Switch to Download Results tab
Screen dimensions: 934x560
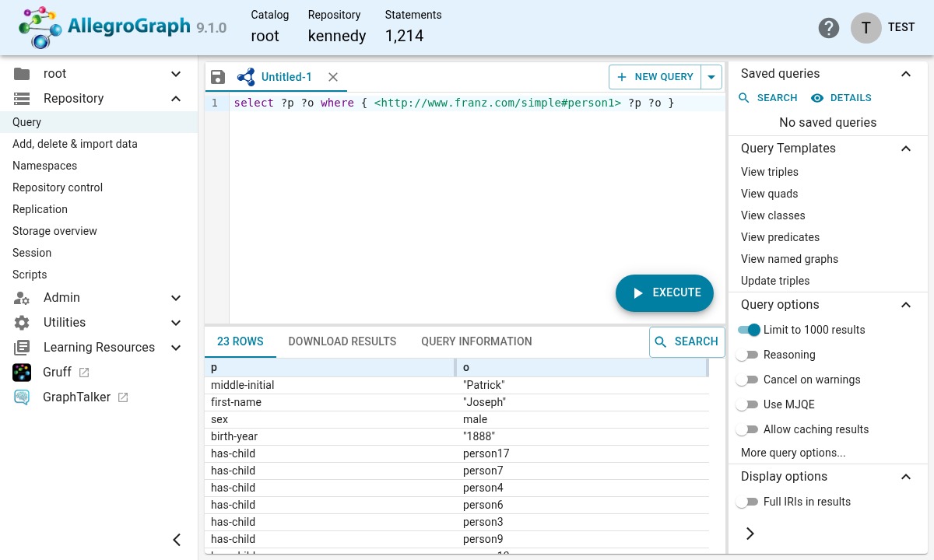tap(342, 341)
